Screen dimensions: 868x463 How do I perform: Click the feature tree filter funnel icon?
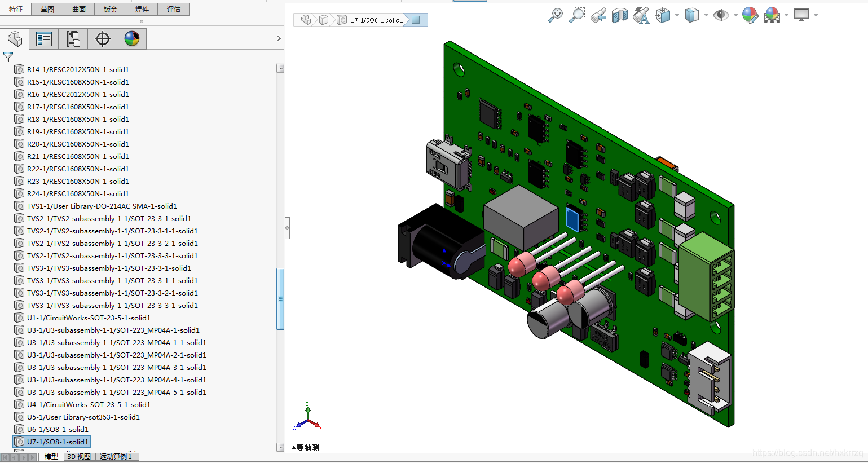click(x=8, y=57)
